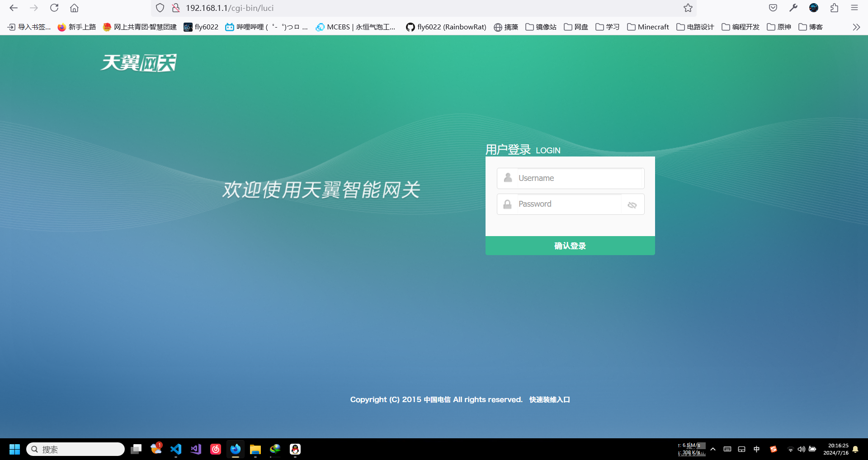Viewport: 868px width, 460px height.
Task: Open the Wi-Fi network tray icon
Action: pos(791,450)
